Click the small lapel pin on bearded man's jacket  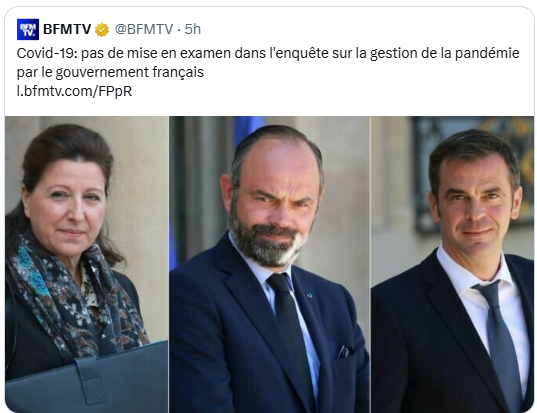(309, 295)
